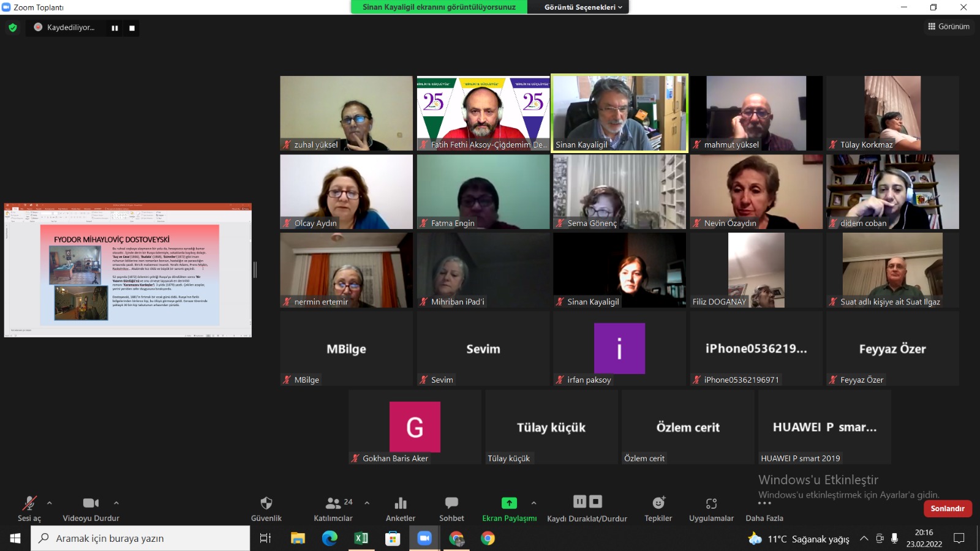Select Sevim participant tile
Viewport: 980px width, 551px height.
tap(483, 348)
